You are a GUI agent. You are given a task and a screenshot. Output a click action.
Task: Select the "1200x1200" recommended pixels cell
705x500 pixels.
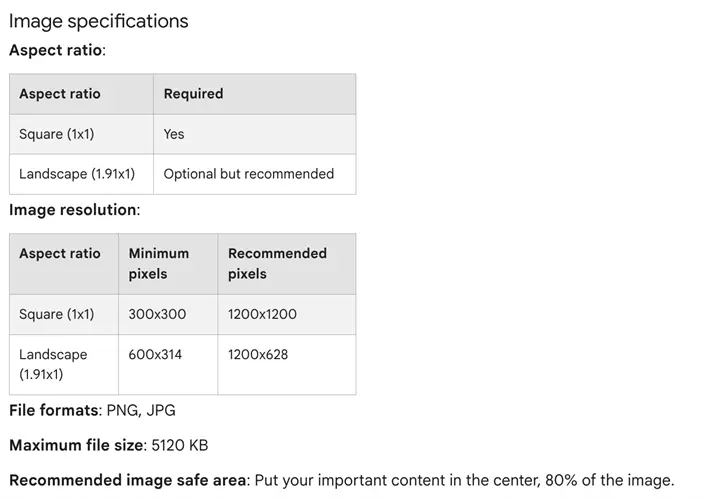(x=262, y=314)
